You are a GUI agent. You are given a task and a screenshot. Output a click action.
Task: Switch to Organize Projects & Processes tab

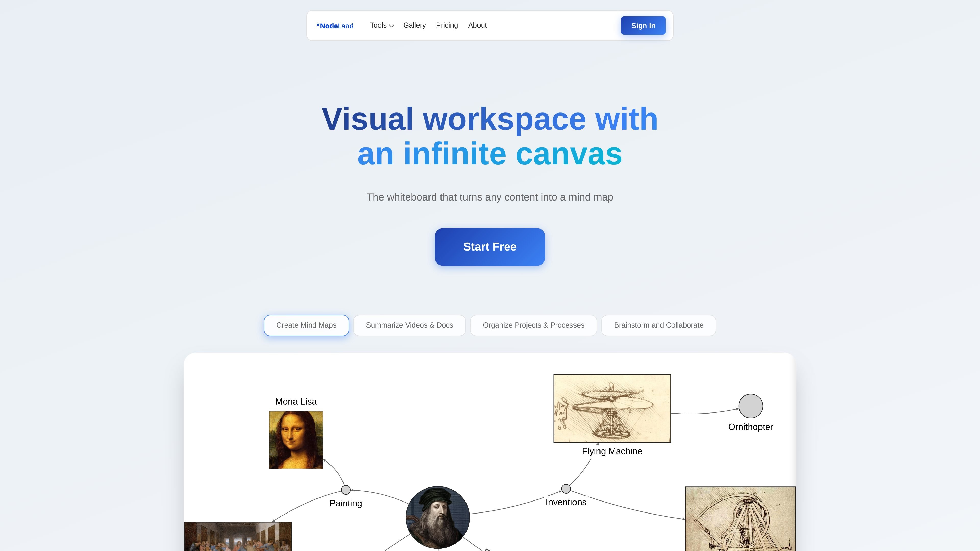pos(533,325)
